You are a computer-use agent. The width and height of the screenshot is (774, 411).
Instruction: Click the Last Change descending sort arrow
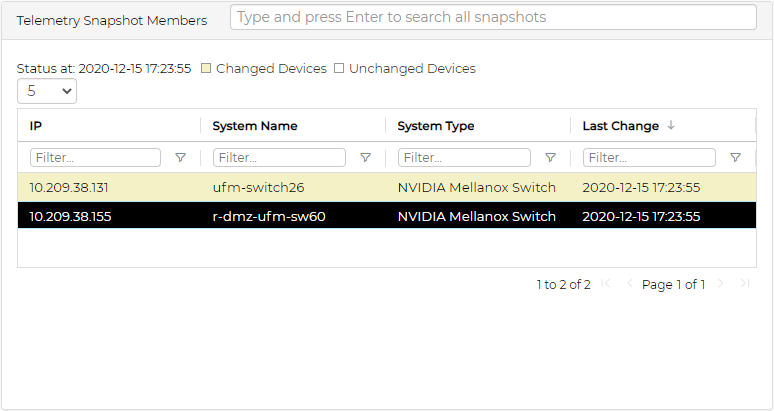(671, 126)
